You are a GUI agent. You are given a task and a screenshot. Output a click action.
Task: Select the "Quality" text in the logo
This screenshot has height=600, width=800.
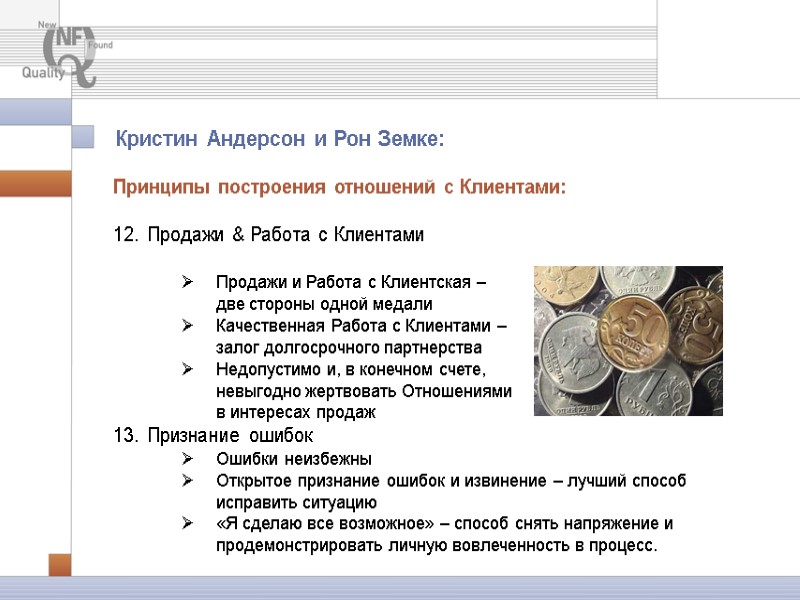click(43, 72)
